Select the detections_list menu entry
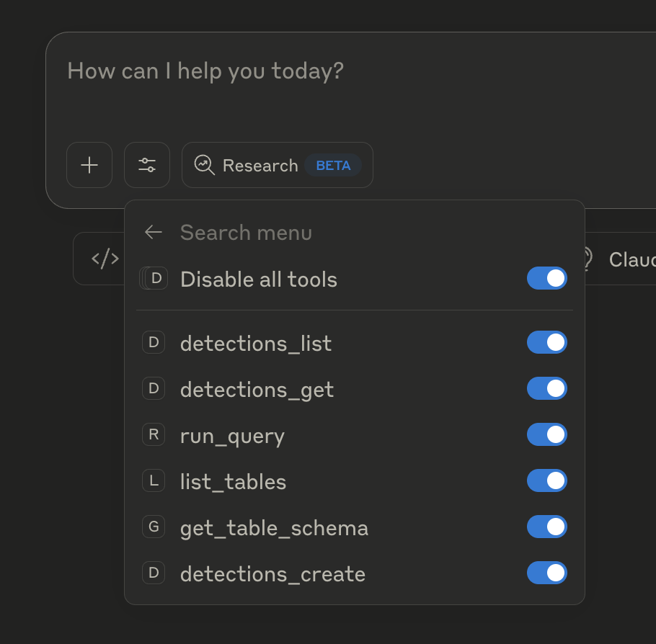 (x=256, y=344)
